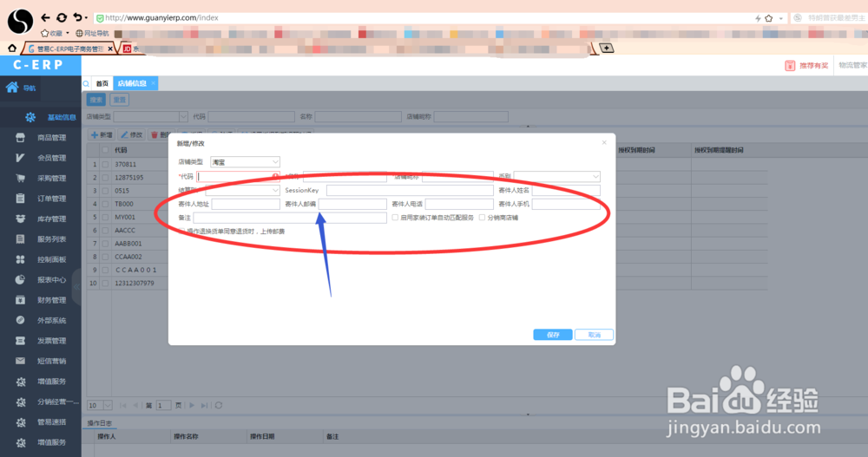Tick the checkbox for row 12875195

105,178
